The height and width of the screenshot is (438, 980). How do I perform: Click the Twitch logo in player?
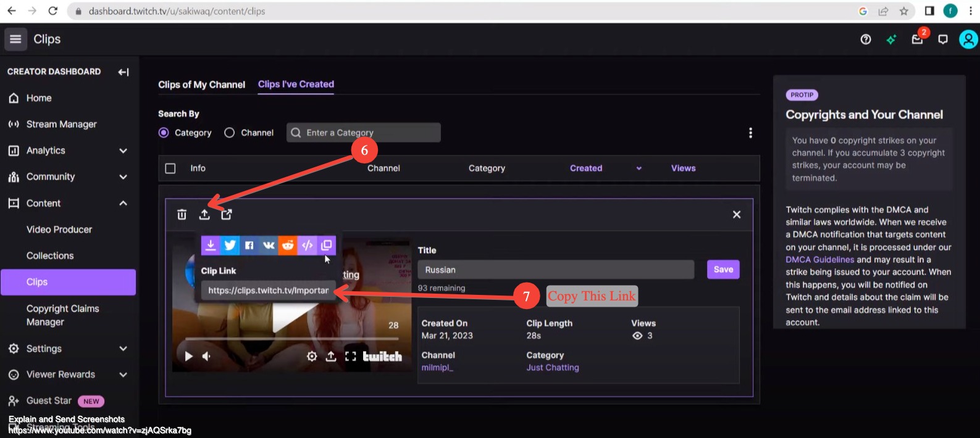[x=382, y=356]
